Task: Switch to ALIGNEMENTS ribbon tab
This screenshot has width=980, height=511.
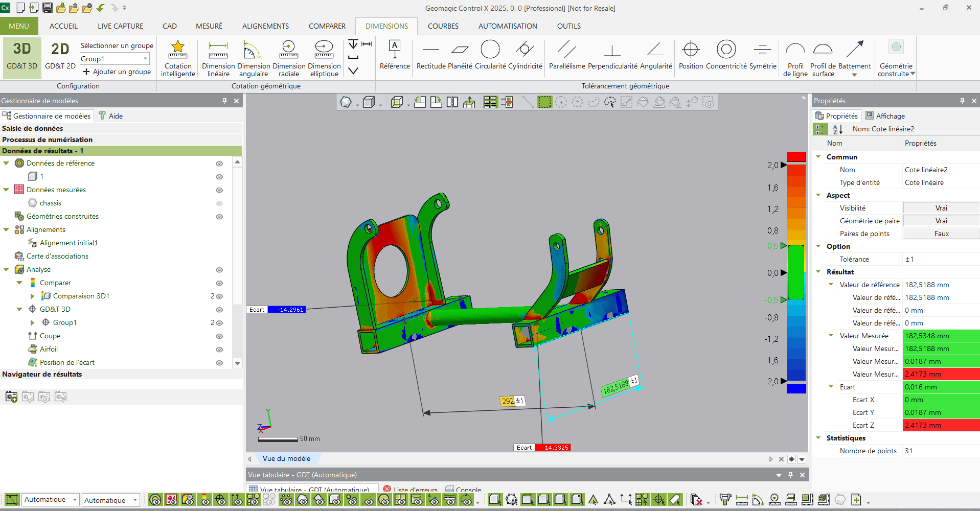Action: click(x=265, y=26)
